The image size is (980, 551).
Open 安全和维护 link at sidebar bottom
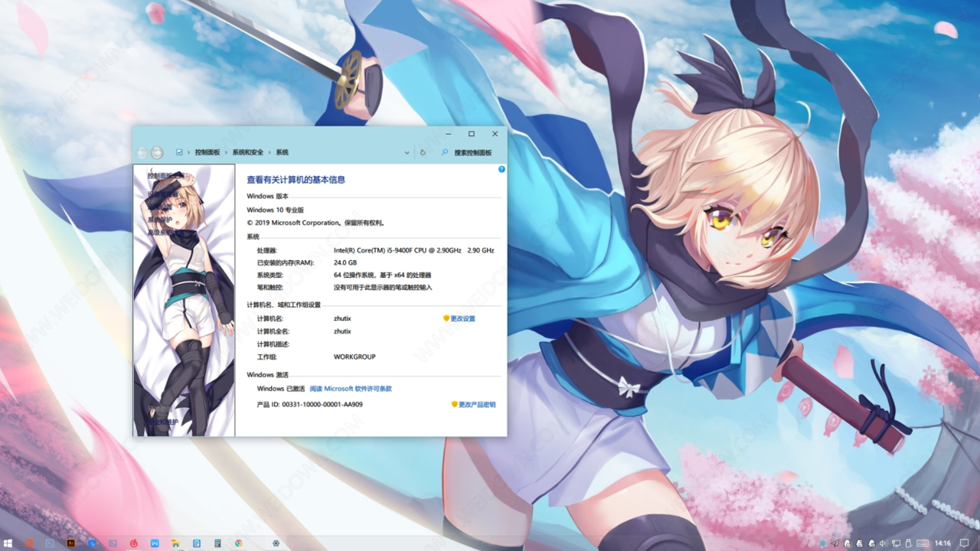(163, 422)
